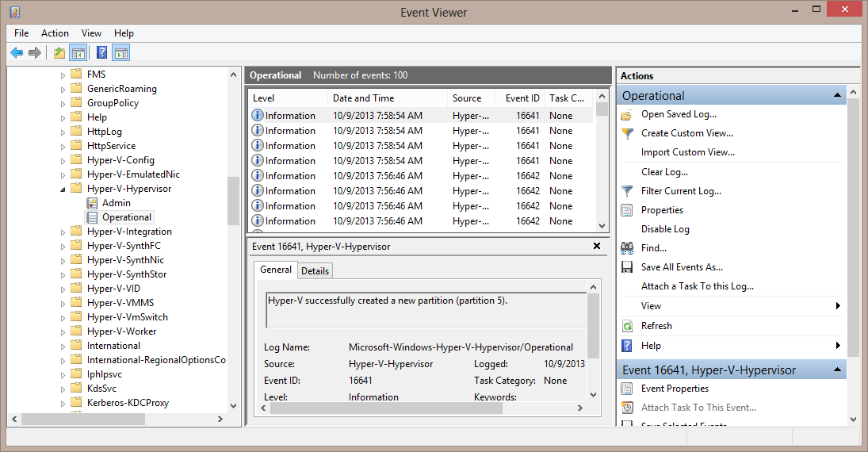The image size is (868, 452).
Task: Click the Filter Current Log funnel icon
Action: click(x=627, y=191)
